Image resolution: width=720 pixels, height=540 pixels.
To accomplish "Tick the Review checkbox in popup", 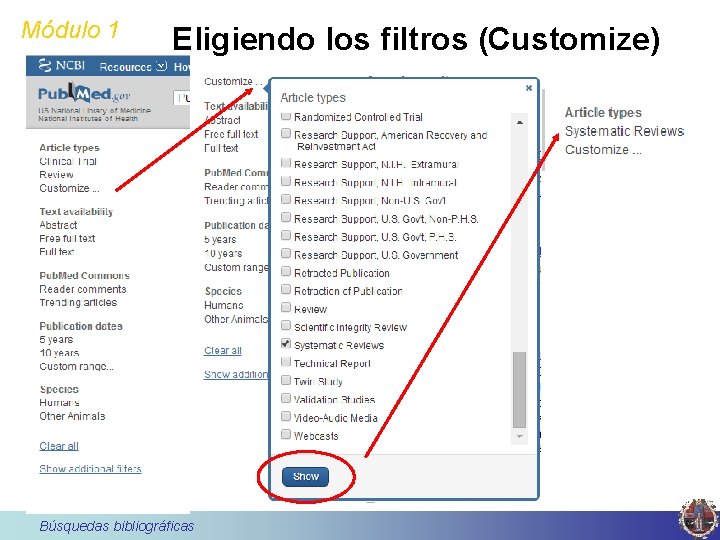I will (286, 307).
